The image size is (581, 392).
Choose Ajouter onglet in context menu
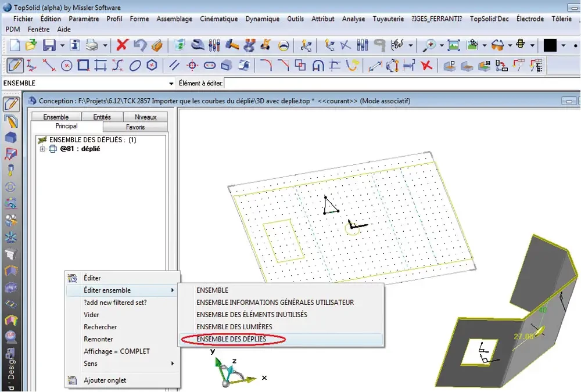pyautogui.click(x=123, y=380)
